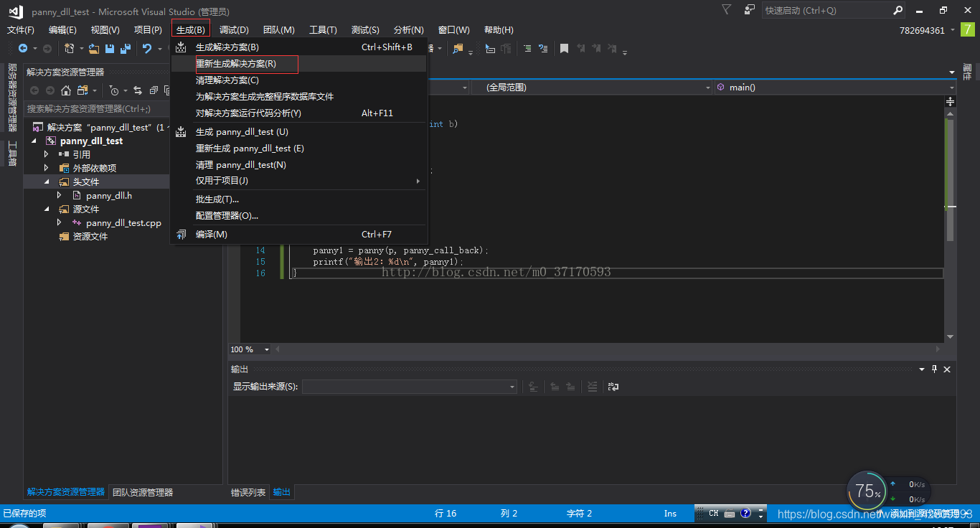Select 资源文件 folder in Solution Explorer
The image size is (980, 528).
click(90, 237)
